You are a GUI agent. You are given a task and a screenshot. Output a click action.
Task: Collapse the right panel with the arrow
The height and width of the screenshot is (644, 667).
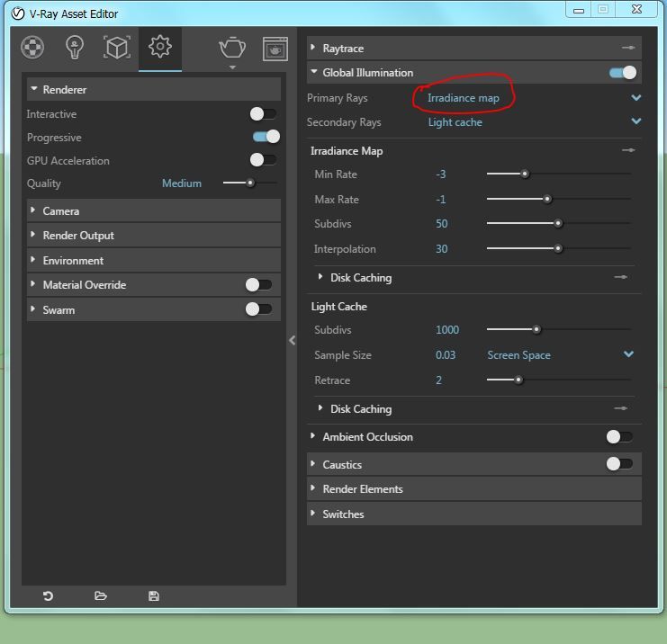coord(292,340)
